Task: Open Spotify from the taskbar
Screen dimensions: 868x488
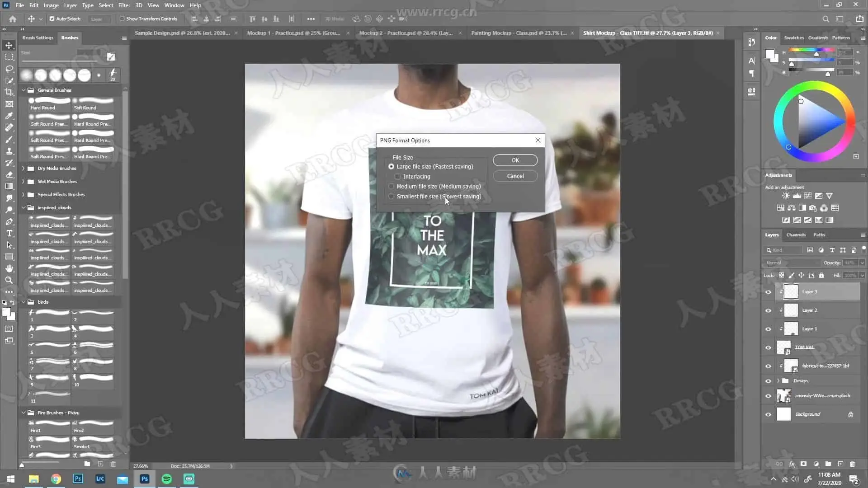Action: tap(166, 479)
